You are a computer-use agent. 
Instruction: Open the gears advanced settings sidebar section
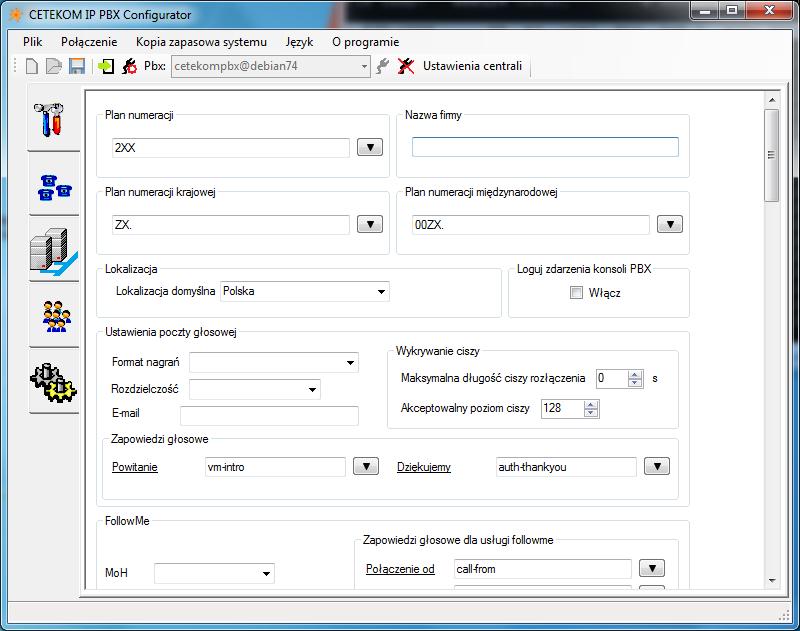[54, 382]
